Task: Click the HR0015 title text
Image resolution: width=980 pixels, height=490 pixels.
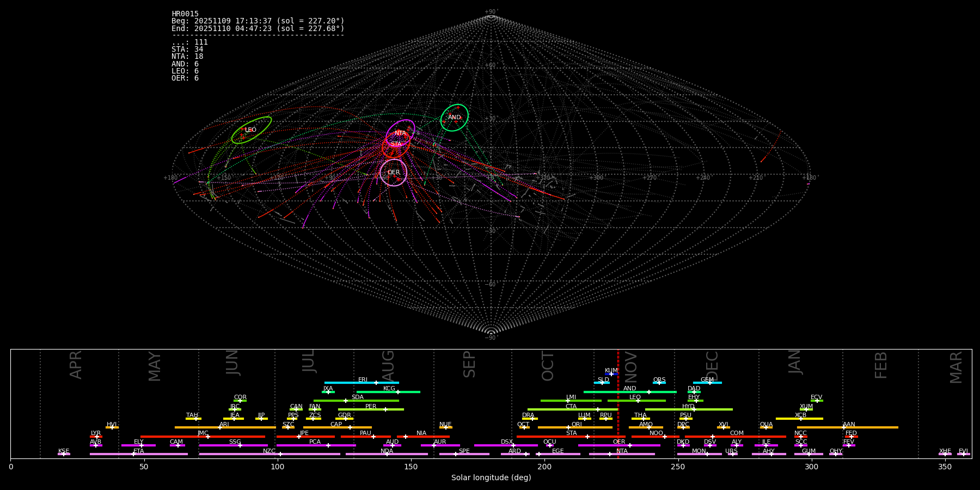Action: [x=185, y=14]
